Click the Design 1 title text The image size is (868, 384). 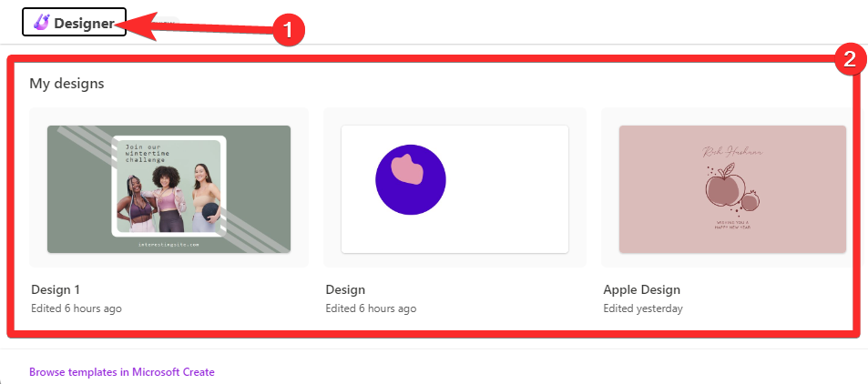pos(56,289)
